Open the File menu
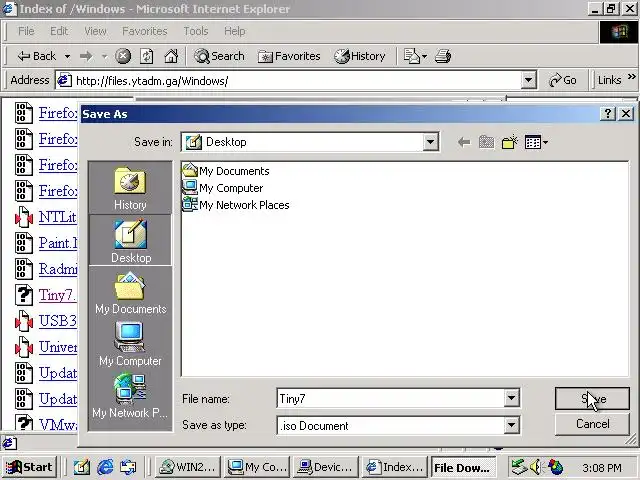Screen dimensions: 640x480 (26, 31)
